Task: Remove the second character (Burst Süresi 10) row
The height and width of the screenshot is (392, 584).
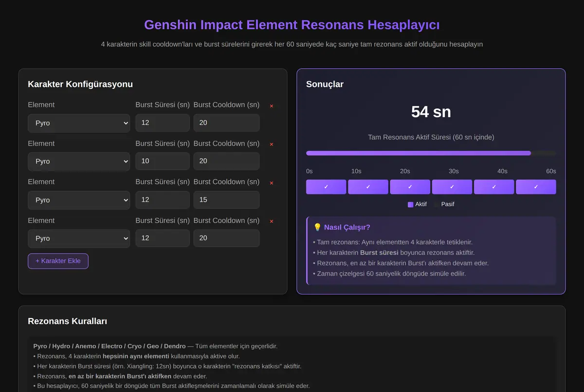Action: (x=272, y=144)
